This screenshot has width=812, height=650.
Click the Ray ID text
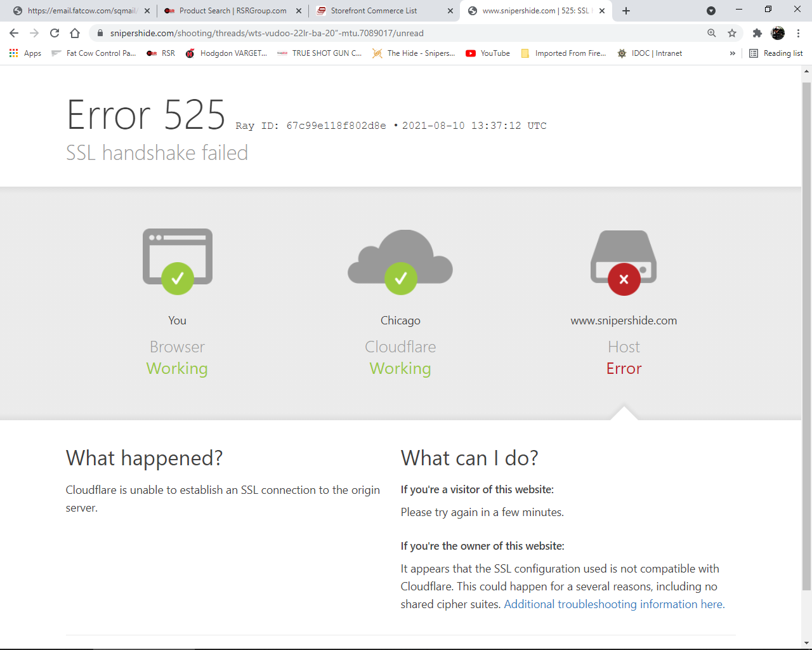point(311,126)
